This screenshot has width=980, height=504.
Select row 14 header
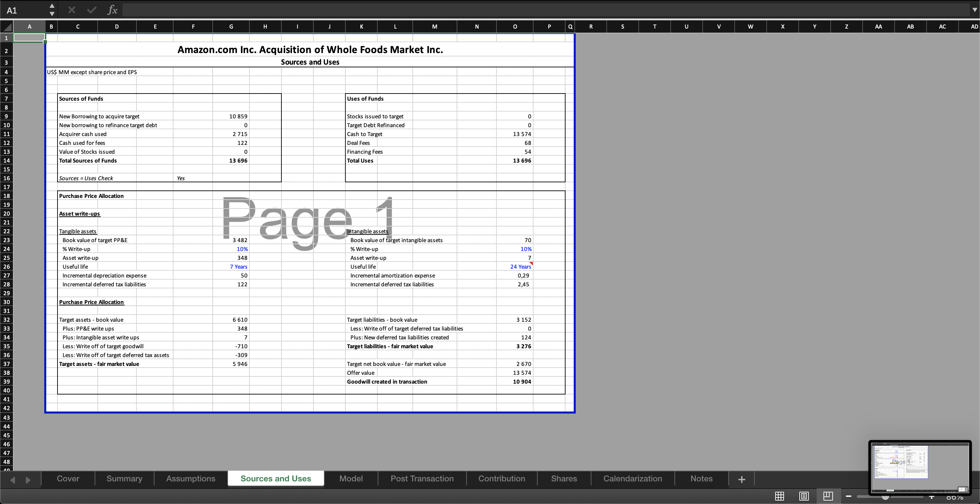[x=6, y=161]
